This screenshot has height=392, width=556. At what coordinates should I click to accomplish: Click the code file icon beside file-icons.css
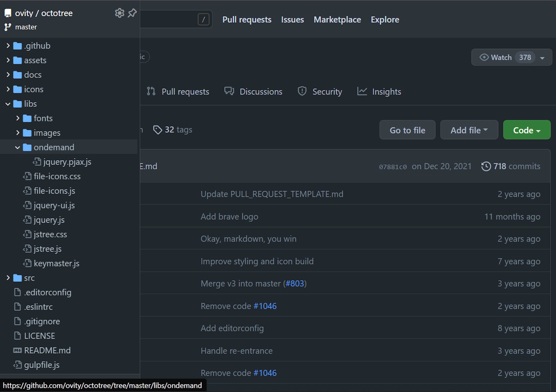27,176
